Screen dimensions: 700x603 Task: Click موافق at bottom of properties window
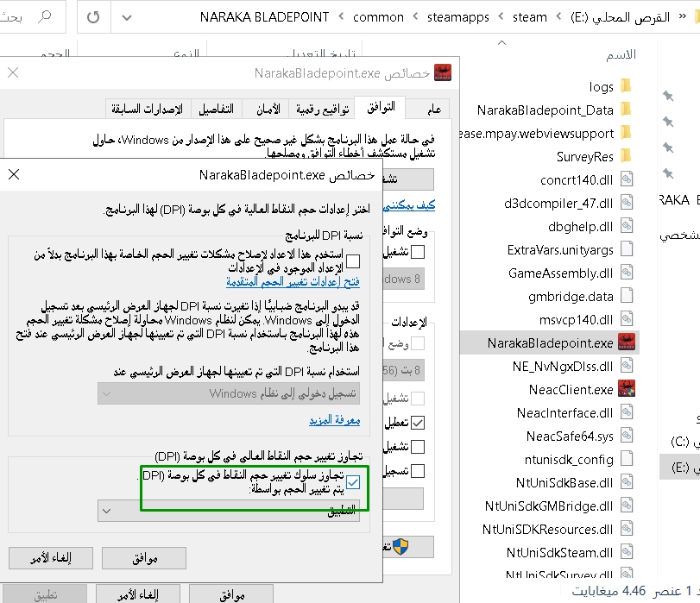pos(231,595)
